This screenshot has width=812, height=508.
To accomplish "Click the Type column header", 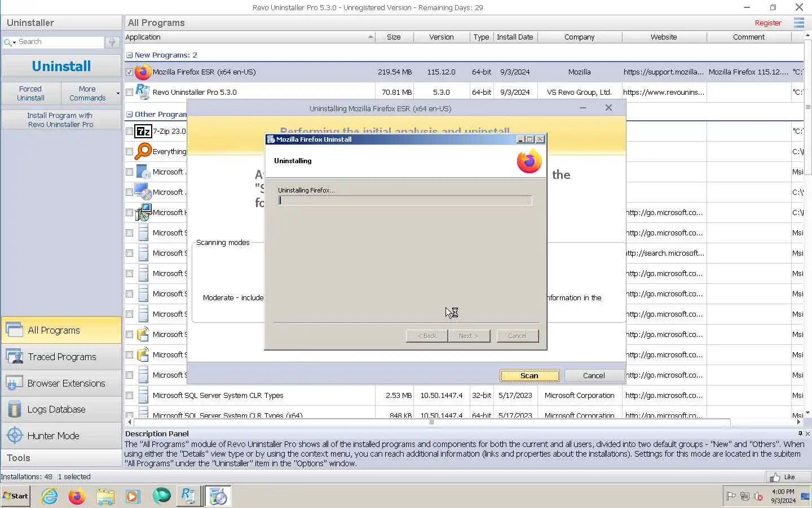I will click(x=481, y=37).
